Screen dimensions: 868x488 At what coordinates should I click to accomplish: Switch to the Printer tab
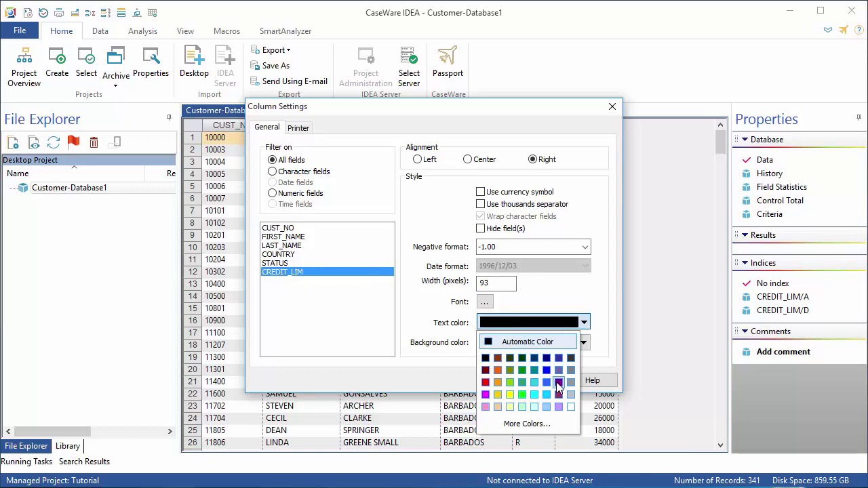pos(298,128)
